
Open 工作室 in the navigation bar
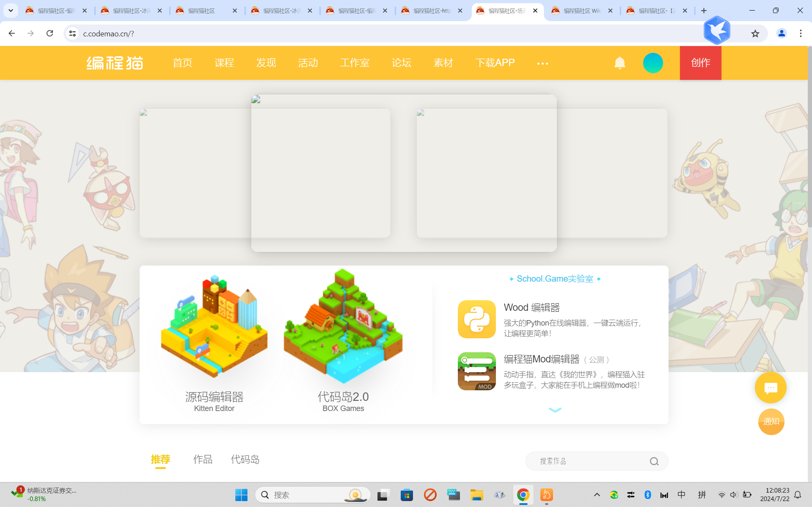pos(355,63)
